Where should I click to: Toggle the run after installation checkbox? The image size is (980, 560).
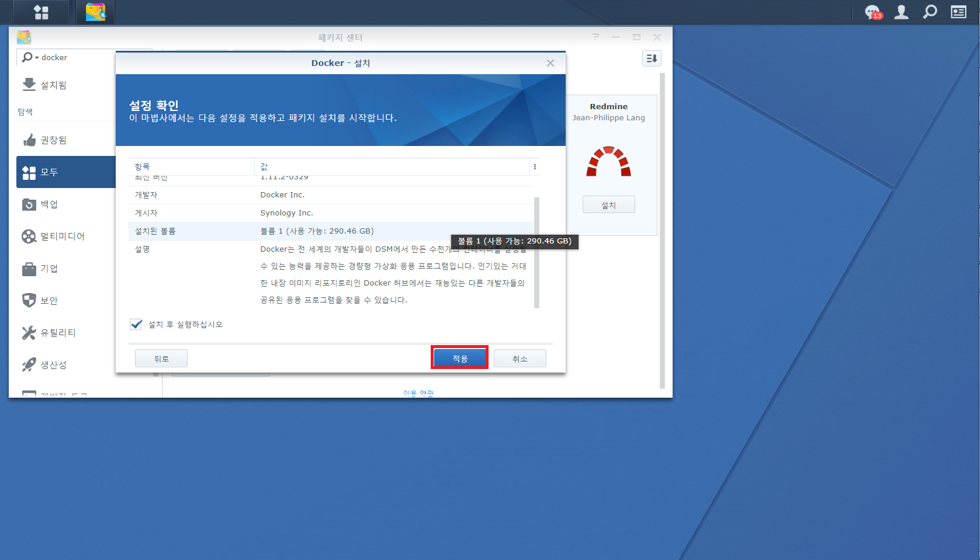pyautogui.click(x=136, y=325)
